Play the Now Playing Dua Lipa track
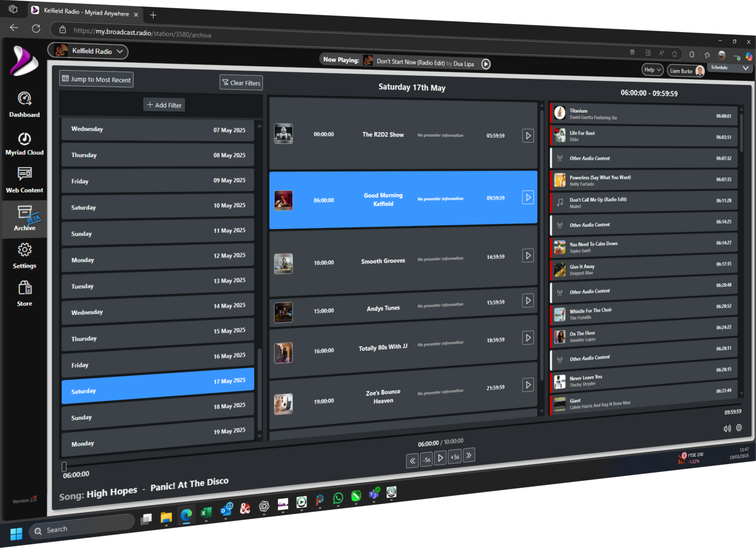Screen dimensions: 756x548 486,64
